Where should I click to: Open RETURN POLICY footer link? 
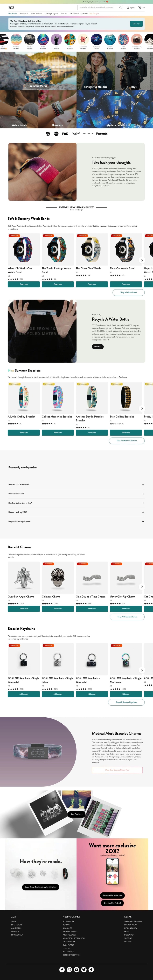(x=131, y=928)
